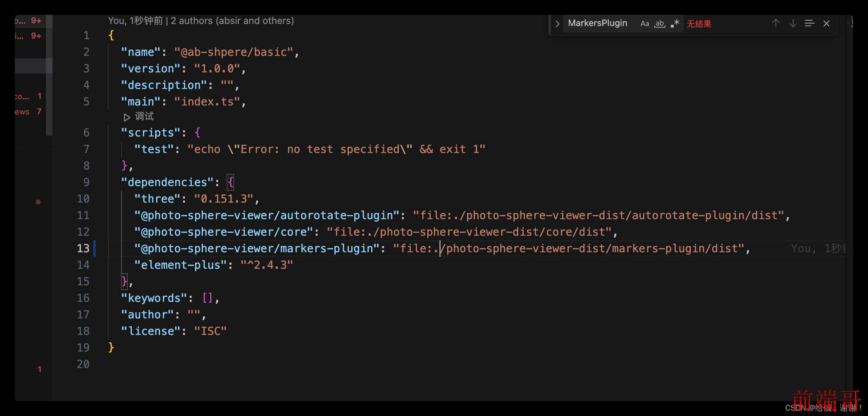Click the markers-plugin package key
This screenshot has width=868, height=416.
coord(257,249)
